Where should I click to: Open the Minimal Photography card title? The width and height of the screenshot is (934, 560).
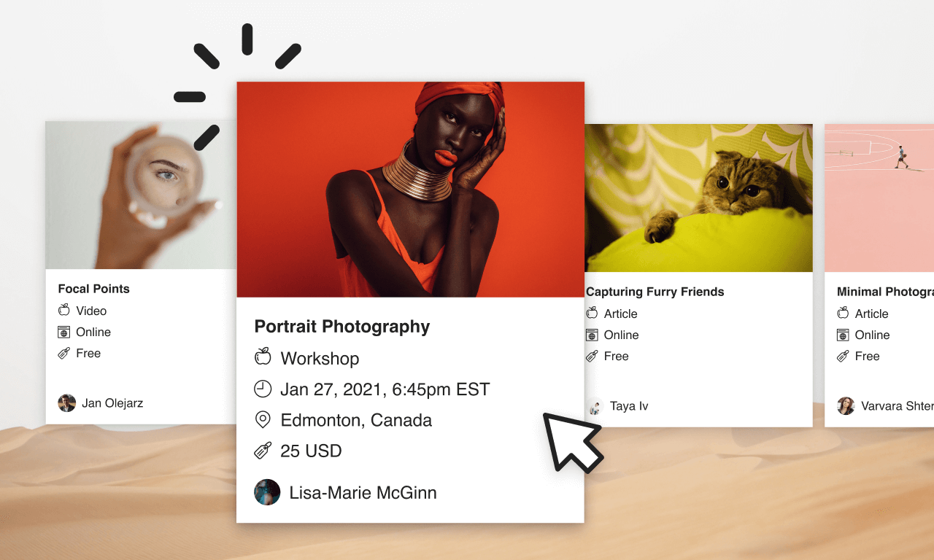(885, 292)
